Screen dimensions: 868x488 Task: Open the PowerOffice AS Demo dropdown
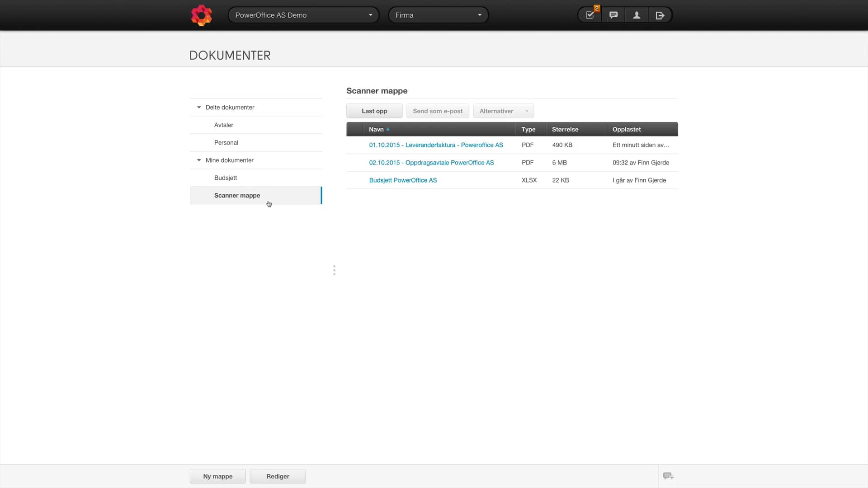pyautogui.click(x=303, y=15)
